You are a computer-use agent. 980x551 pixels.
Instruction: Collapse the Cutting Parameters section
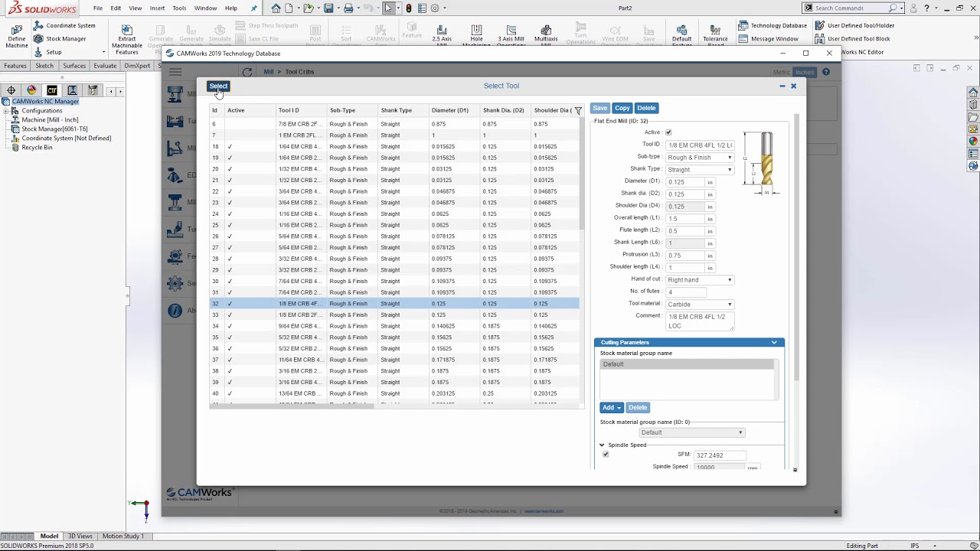pyautogui.click(x=774, y=342)
